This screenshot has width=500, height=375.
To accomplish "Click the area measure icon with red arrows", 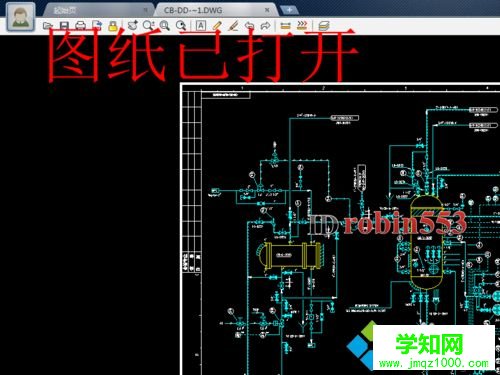I will [x=302, y=25].
